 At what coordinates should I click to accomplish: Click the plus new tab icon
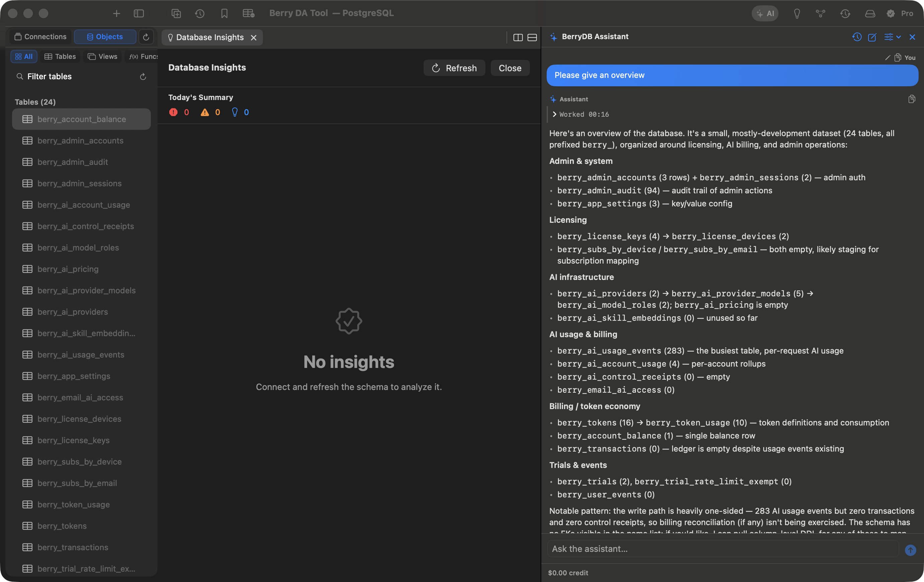pyautogui.click(x=116, y=14)
